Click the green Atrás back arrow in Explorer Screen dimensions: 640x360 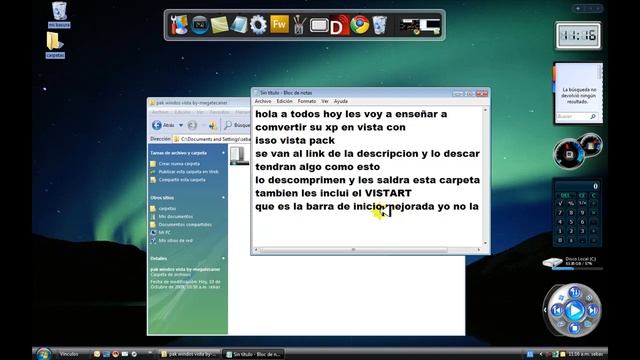coord(157,125)
